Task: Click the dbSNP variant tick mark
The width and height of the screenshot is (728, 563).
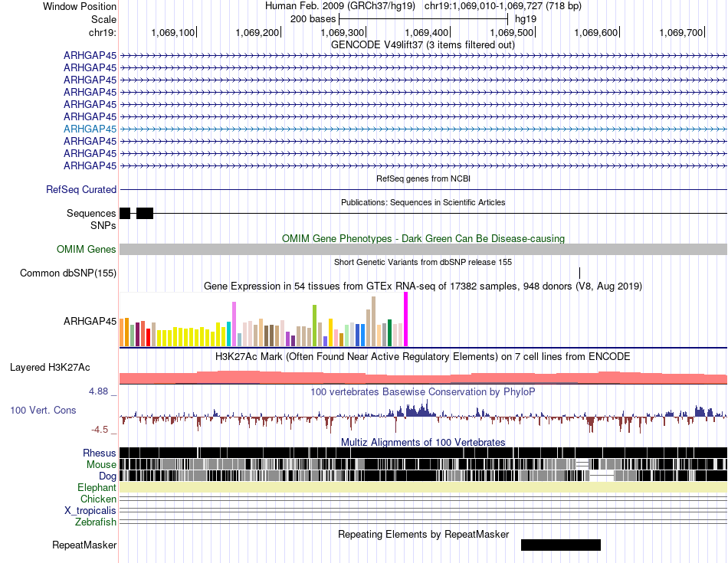Action: pyautogui.click(x=579, y=273)
